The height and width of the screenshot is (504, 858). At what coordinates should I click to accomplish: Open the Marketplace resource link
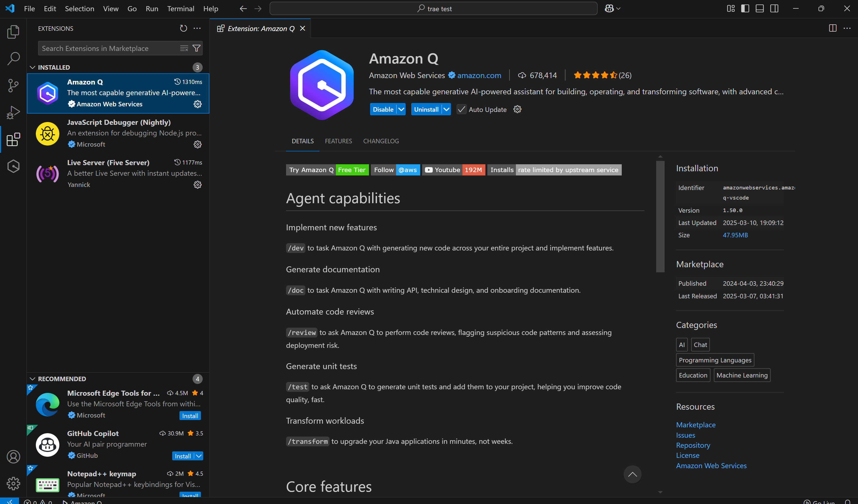click(x=696, y=425)
